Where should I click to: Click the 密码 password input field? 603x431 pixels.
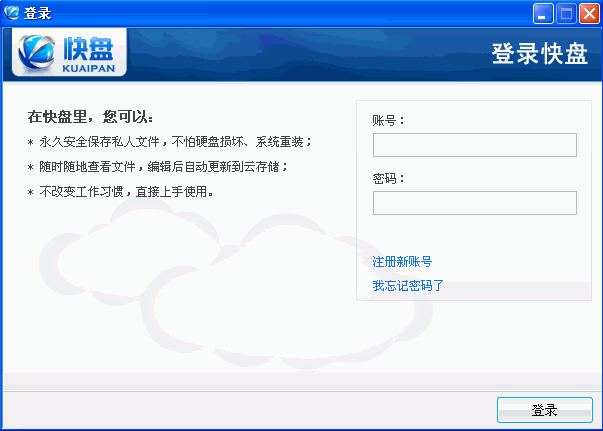pyautogui.click(x=475, y=203)
